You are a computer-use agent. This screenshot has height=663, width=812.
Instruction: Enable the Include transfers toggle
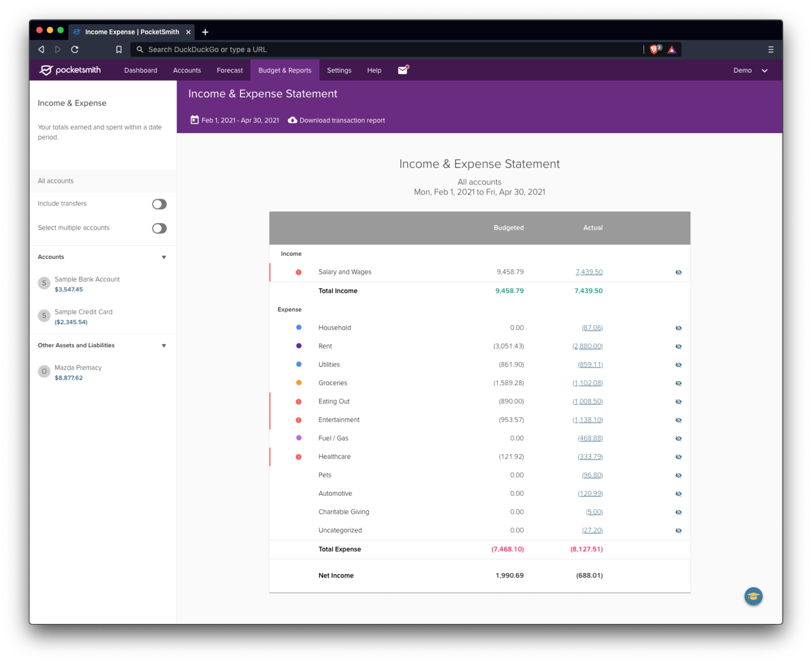159,204
